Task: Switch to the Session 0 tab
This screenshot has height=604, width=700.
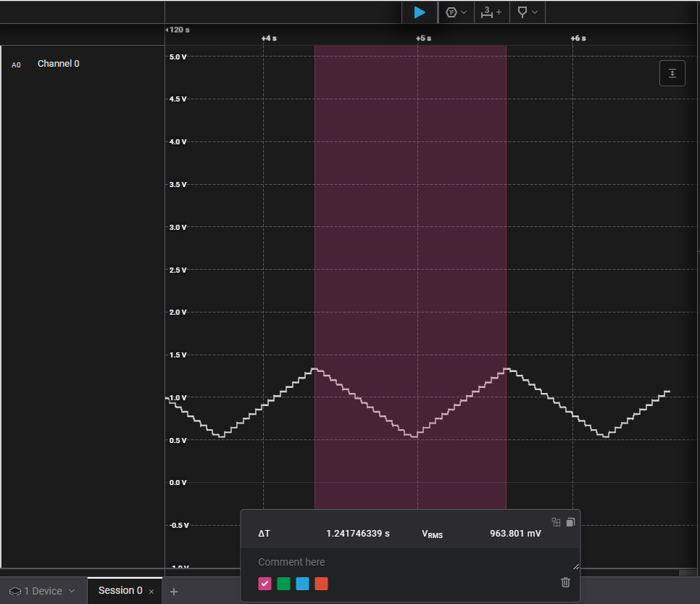Action: (x=122, y=591)
